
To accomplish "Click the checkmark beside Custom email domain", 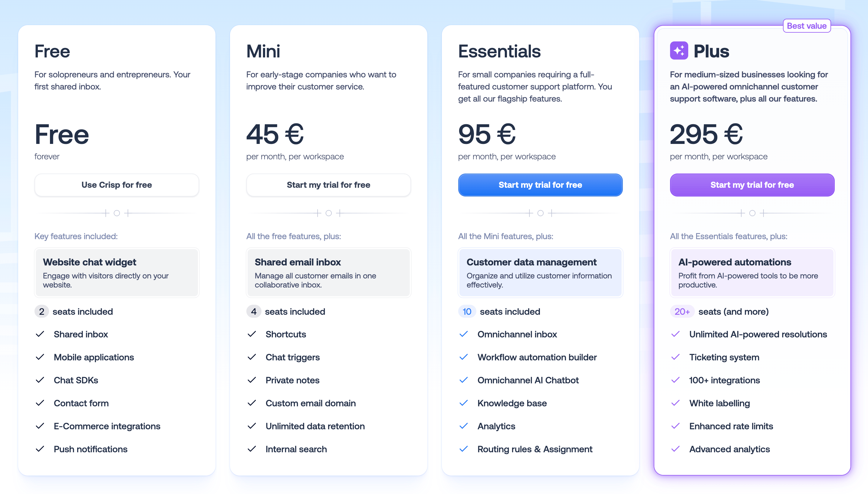I will [252, 403].
